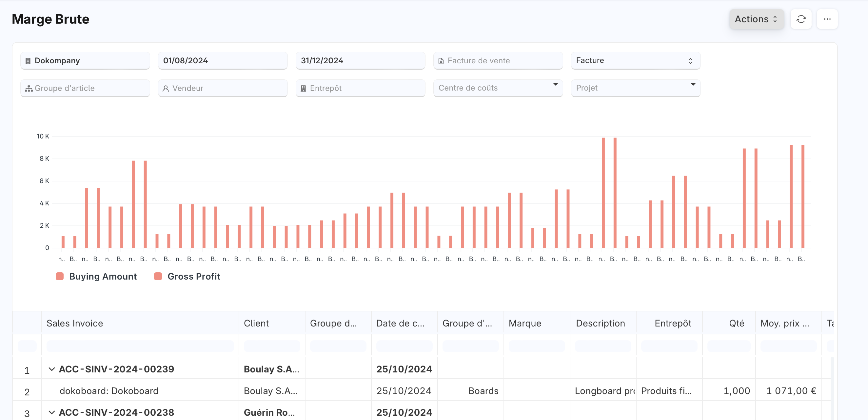The height and width of the screenshot is (420, 868).
Task: Click the person icon in the Vendeur field
Action: (166, 88)
